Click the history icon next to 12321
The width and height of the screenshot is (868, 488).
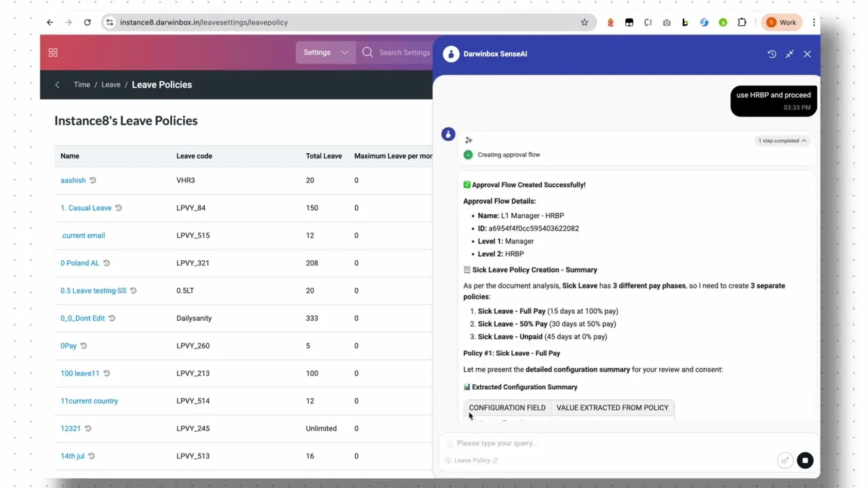[x=87, y=428]
